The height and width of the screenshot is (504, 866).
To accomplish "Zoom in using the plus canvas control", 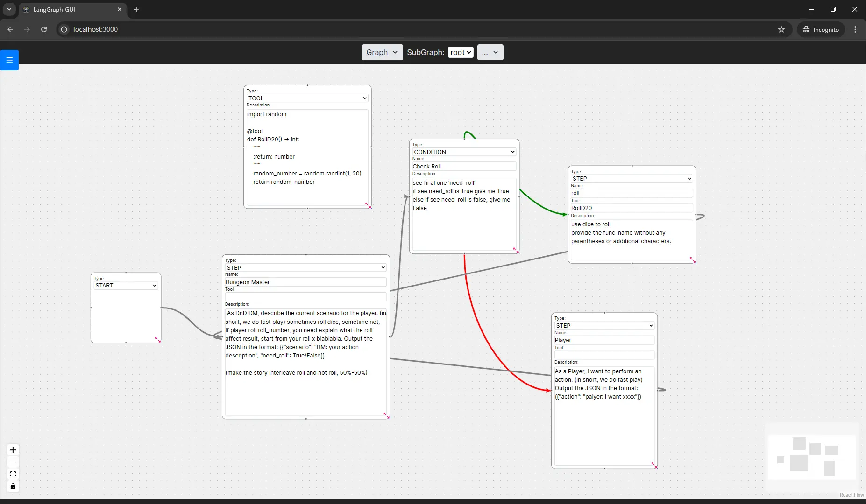I will tap(13, 450).
